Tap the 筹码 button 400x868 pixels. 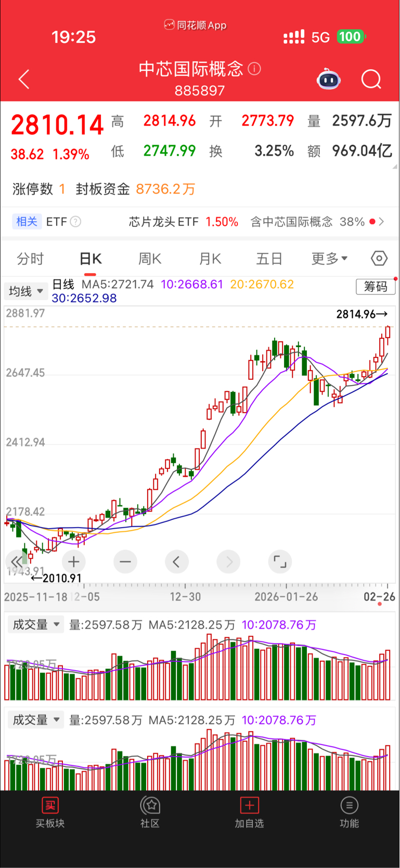[376, 286]
